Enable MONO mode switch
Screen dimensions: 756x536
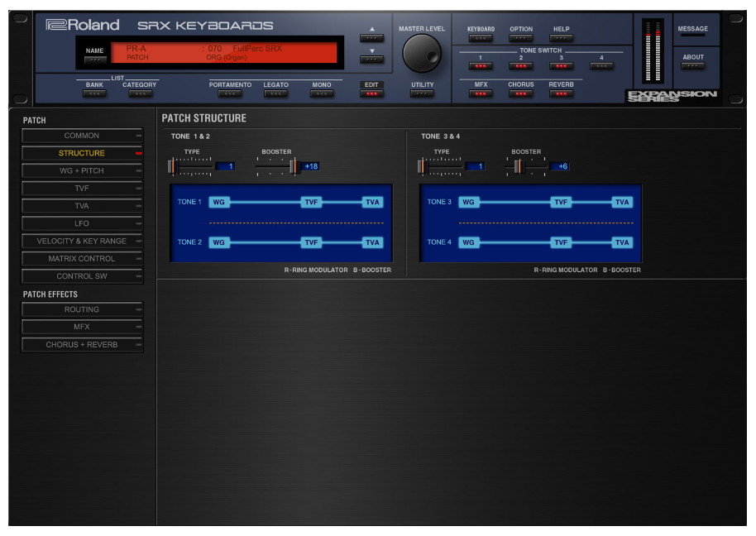click(x=322, y=93)
